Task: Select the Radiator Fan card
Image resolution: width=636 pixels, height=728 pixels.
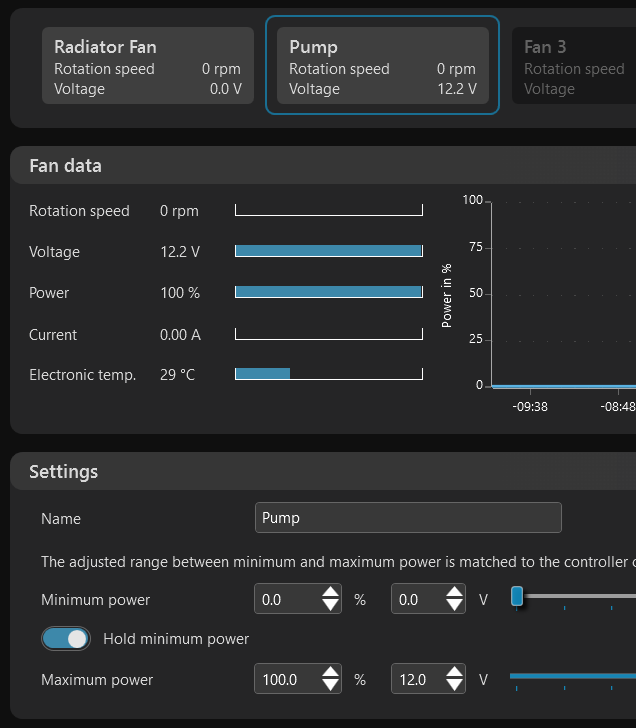Action: (147, 66)
